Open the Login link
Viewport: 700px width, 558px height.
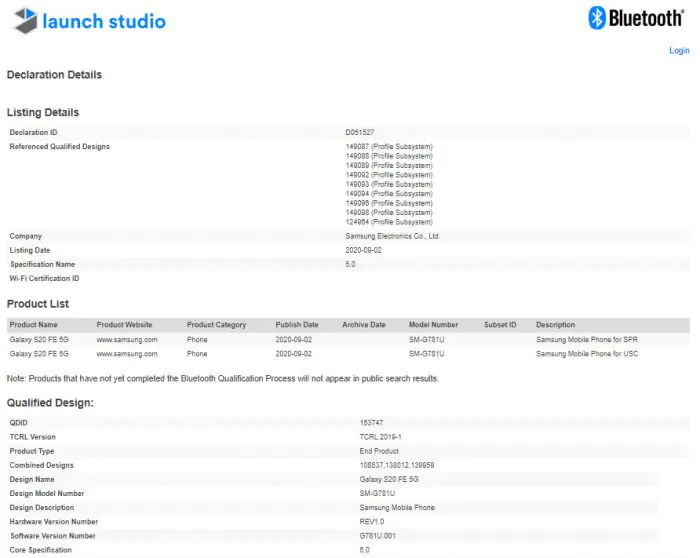tap(679, 50)
